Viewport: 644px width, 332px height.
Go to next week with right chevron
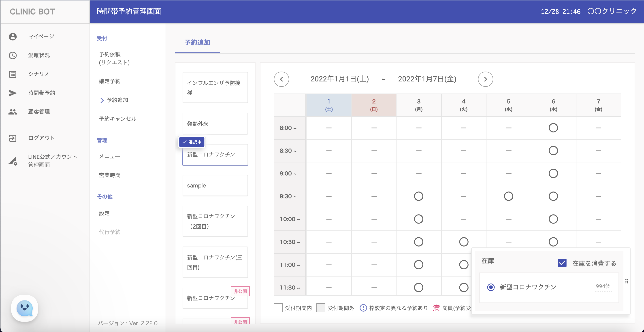485,79
